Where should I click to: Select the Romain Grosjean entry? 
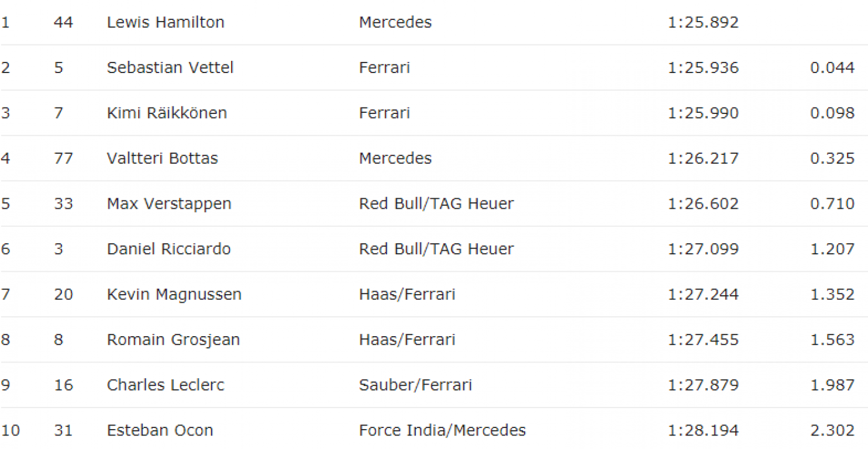[173, 340]
